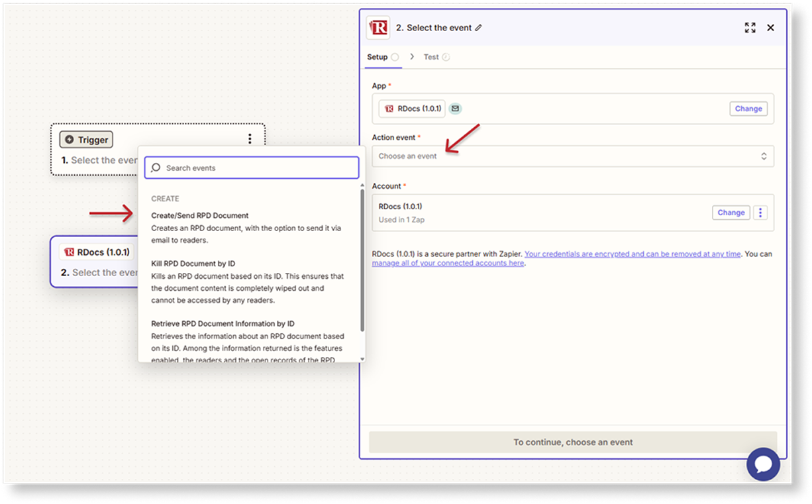
Task: Open the Action event dropdown
Action: point(573,156)
